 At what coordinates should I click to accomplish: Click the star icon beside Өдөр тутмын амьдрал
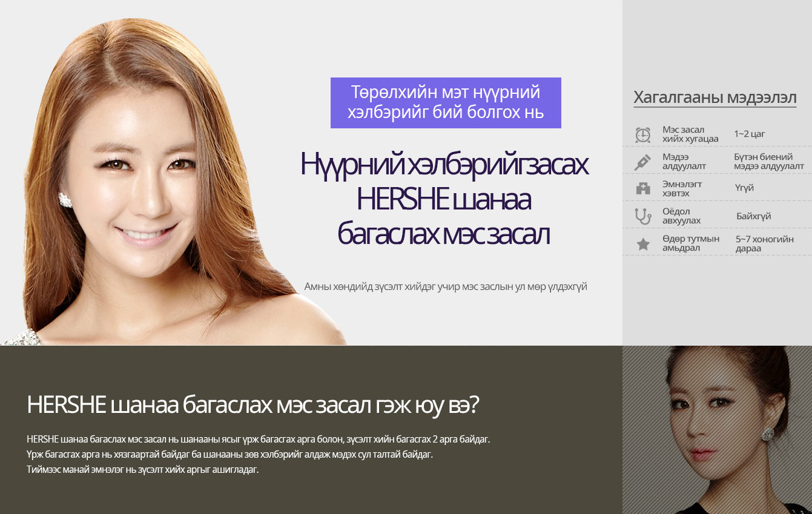click(643, 244)
